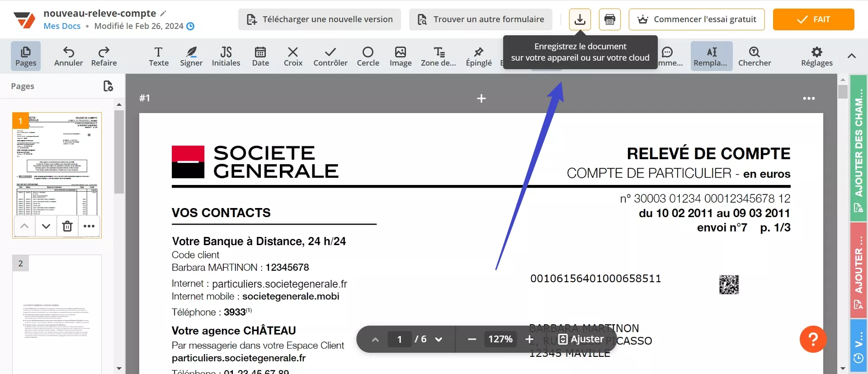Click thumbnail panel scrollbar up arrow
This screenshot has width=868, height=374.
[119, 104]
